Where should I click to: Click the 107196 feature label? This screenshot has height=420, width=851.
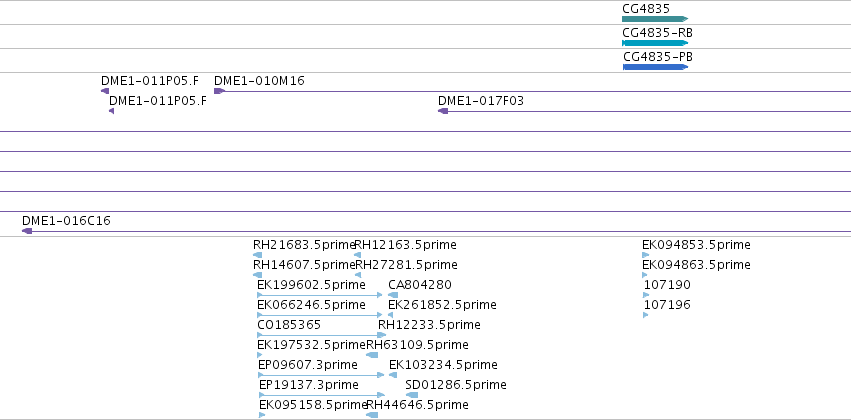coord(667,305)
